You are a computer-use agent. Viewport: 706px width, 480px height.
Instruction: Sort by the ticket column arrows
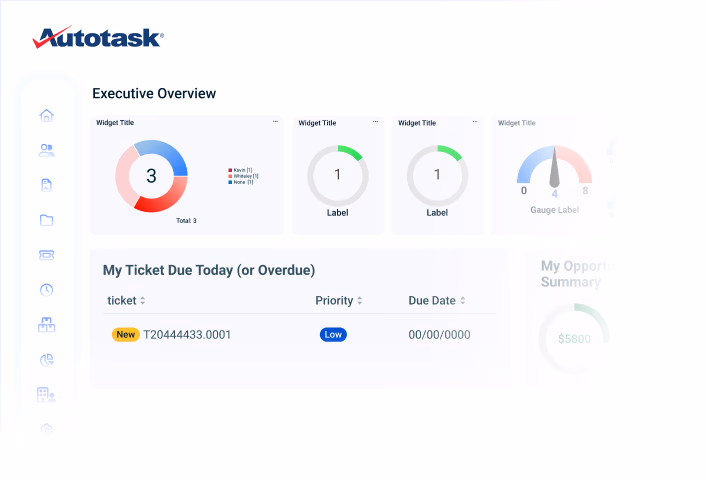coord(143,300)
